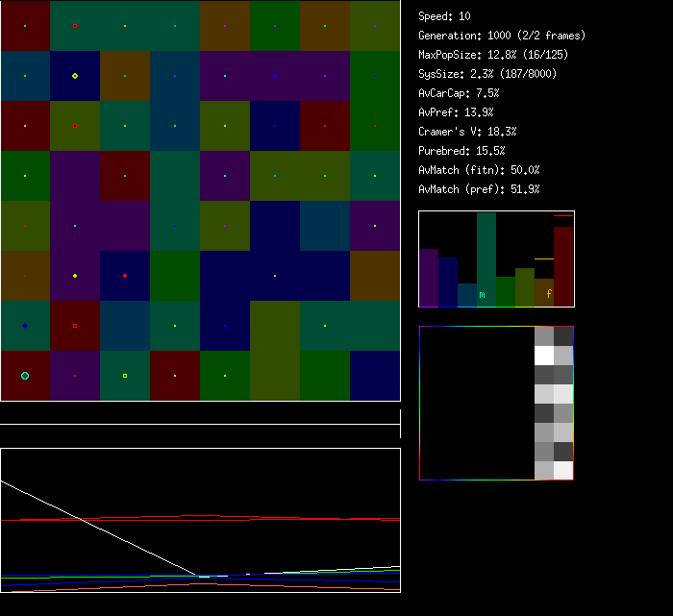
Task: Click the yellow diamond marker on the purple cell
Action: (75, 276)
